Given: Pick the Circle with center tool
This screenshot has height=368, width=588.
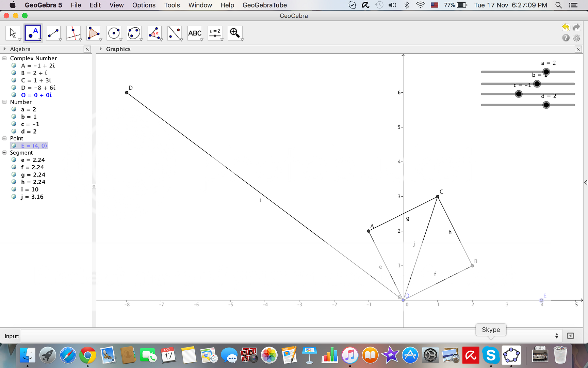Looking at the screenshot, I should click(x=114, y=33).
